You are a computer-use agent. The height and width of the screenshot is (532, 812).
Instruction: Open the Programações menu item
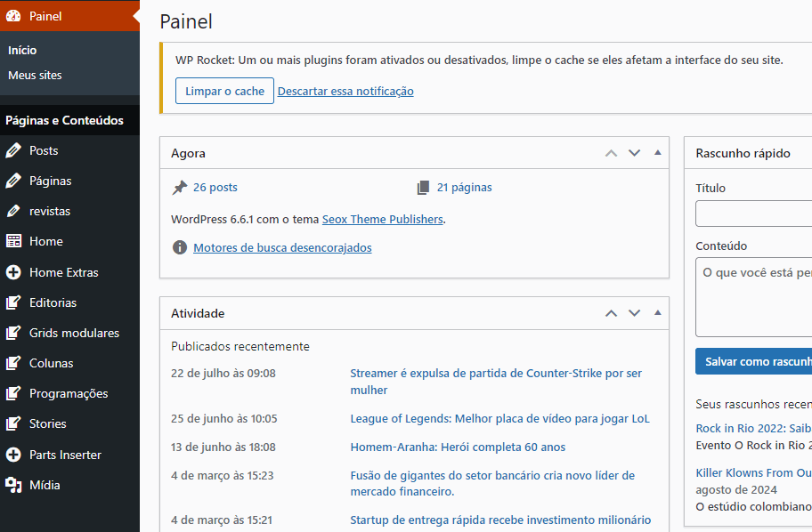point(70,393)
